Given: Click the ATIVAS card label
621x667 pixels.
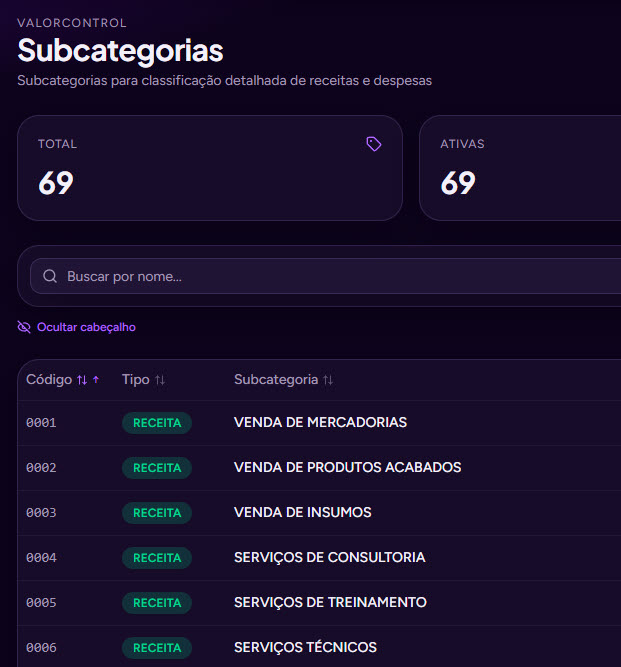Looking at the screenshot, I should pos(462,144).
